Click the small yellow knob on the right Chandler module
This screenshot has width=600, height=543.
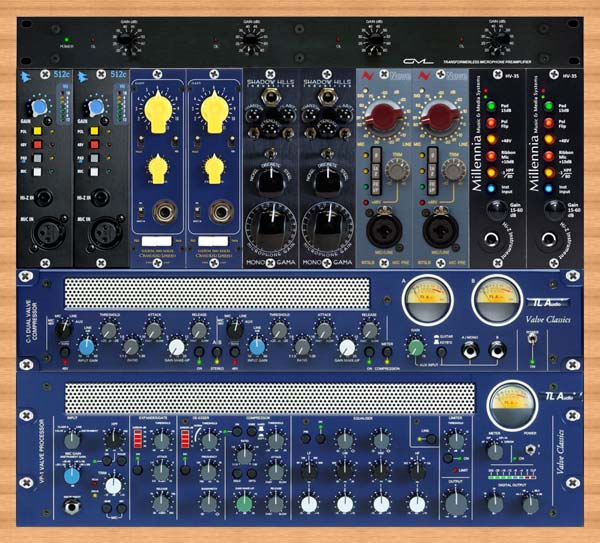(215, 169)
